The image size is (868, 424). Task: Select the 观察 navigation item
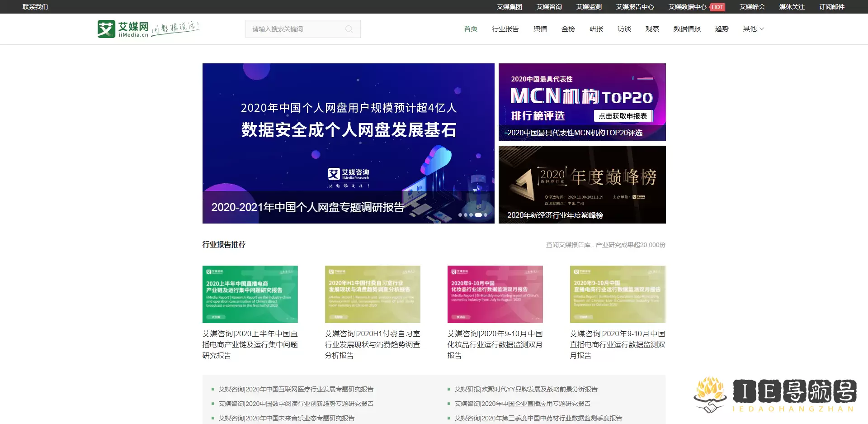point(652,29)
